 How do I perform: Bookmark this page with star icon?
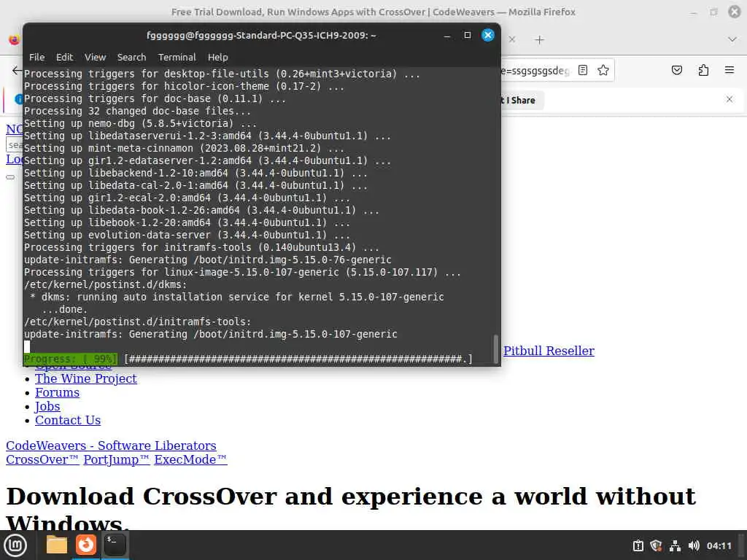coord(603,71)
